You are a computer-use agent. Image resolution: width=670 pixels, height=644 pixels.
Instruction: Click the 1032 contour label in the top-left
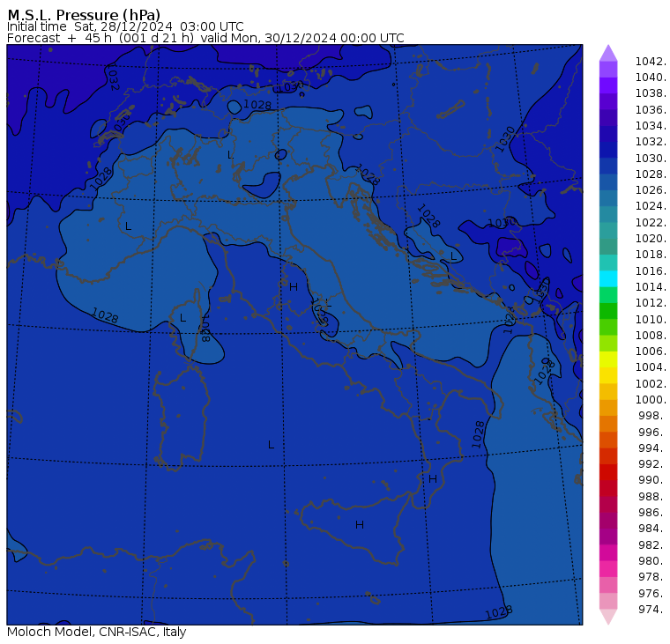click(x=112, y=78)
